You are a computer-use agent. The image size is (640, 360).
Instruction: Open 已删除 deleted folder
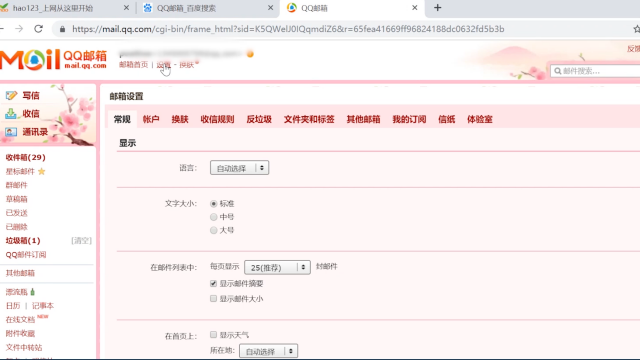coord(16,227)
